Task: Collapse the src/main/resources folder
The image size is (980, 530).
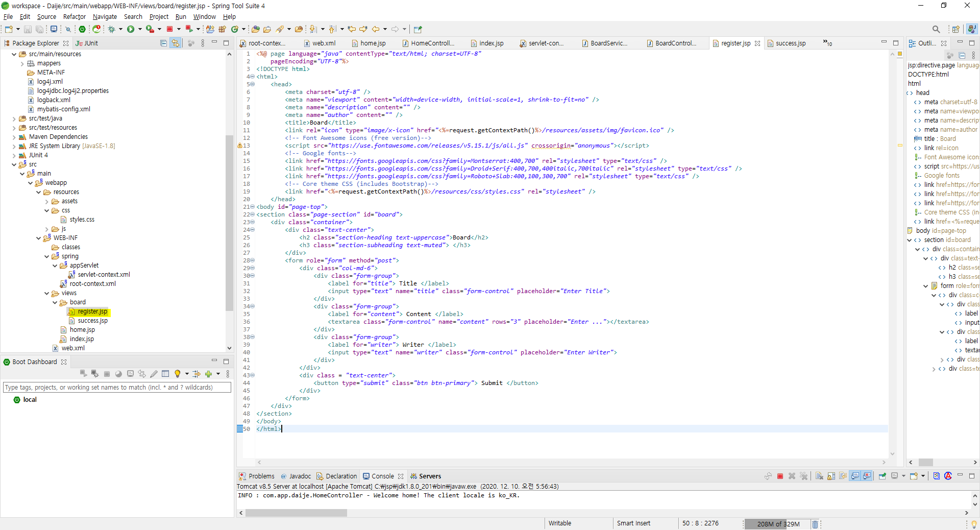Action: coord(14,54)
